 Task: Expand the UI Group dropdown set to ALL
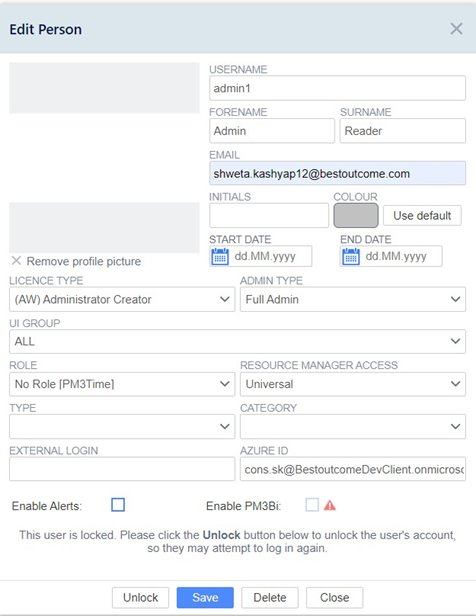238,341
